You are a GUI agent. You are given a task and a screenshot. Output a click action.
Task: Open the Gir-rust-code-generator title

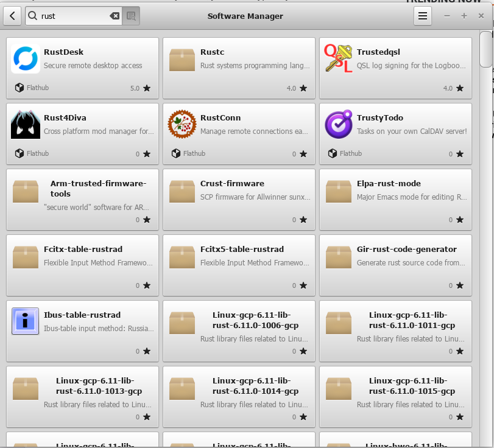[x=407, y=250]
